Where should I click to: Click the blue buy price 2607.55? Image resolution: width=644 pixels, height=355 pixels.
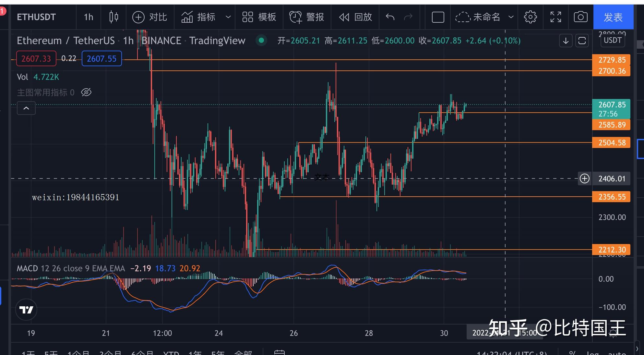coord(101,59)
